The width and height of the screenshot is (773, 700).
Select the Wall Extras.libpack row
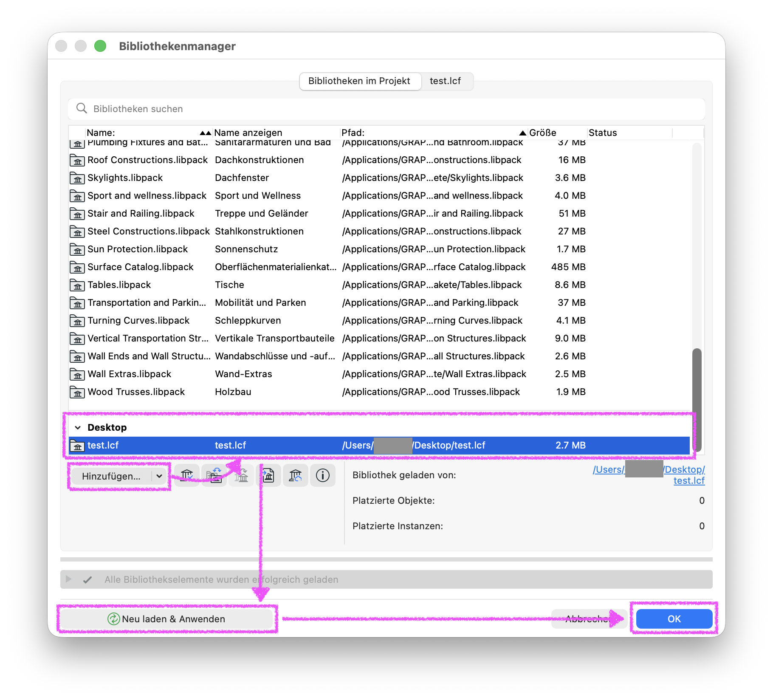click(x=379, y=374)
